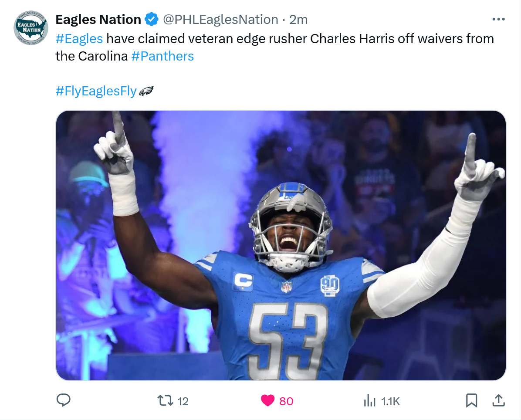Click the 2m timestamp

click(x=298, y=20)
